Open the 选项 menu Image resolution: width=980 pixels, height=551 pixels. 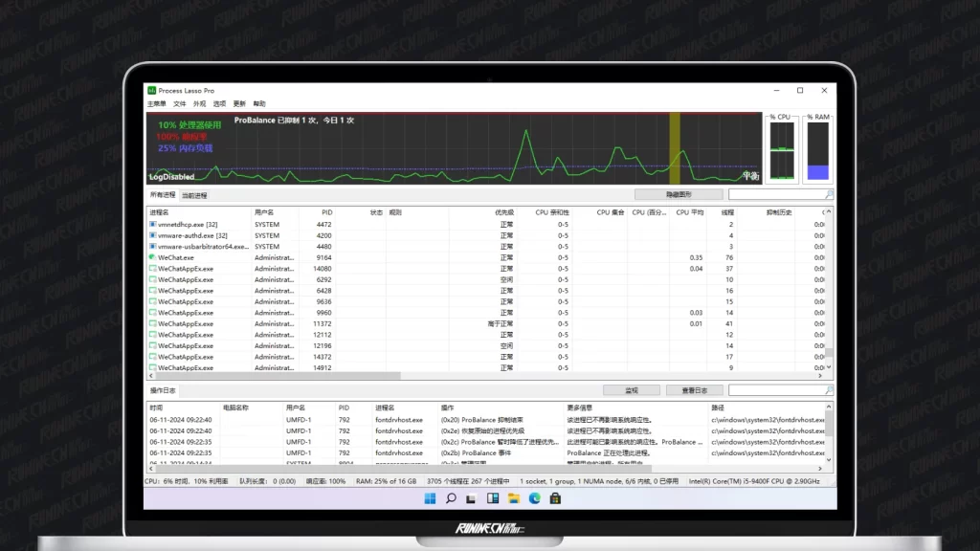219,103
